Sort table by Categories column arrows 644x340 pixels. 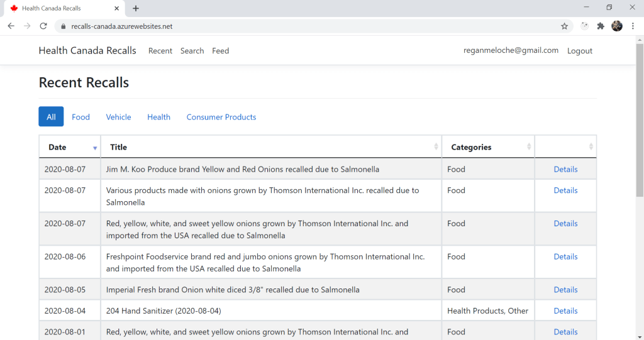pos(528,147)
